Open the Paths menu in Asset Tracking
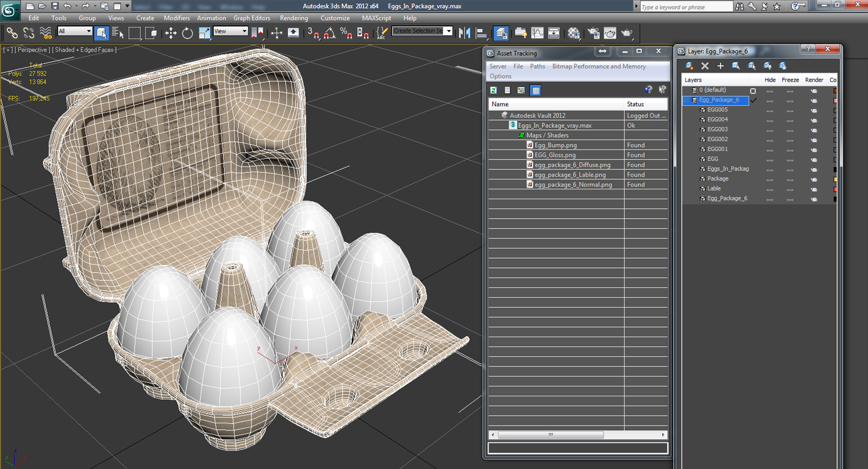The width and height of the screenshot is (868, 469). tap(537, 66)
